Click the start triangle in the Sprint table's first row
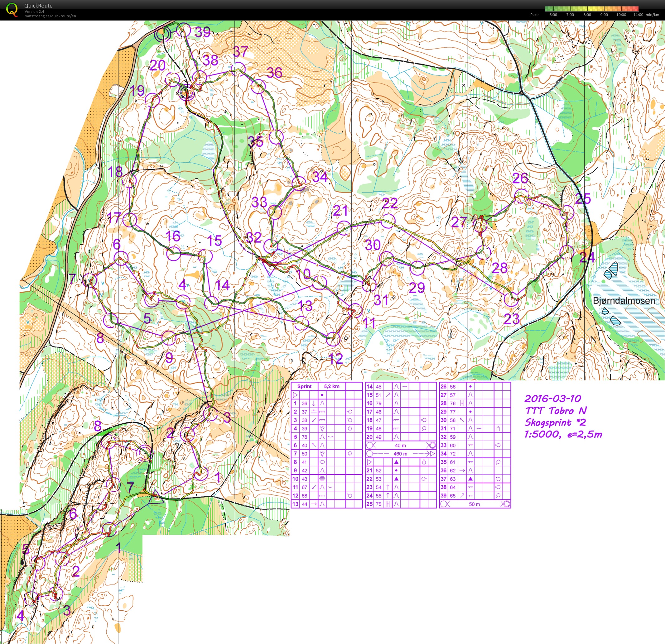 click(295, 395)
